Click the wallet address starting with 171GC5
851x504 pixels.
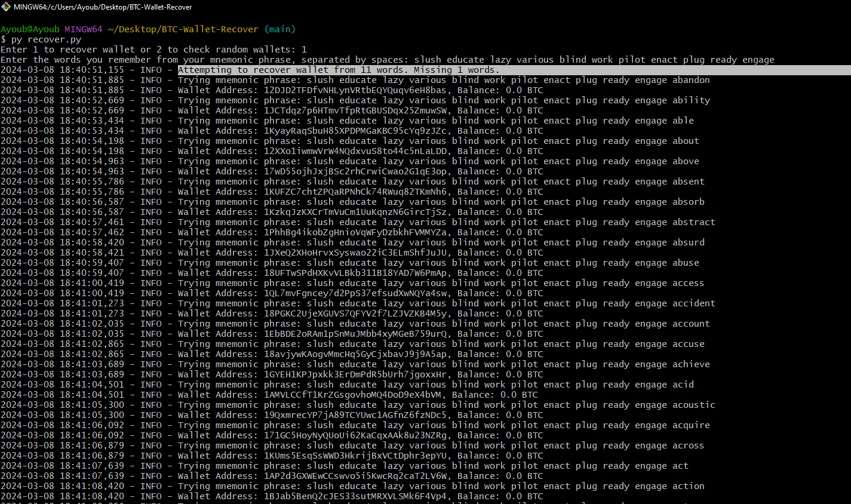[x=355, y=435]
